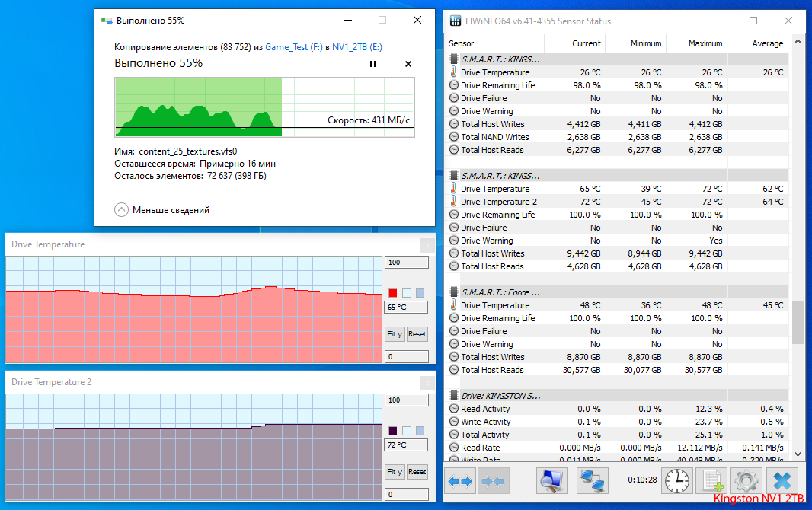Pick the dark purple swatch in Drive Temperature 2 graph

[393, 431]
